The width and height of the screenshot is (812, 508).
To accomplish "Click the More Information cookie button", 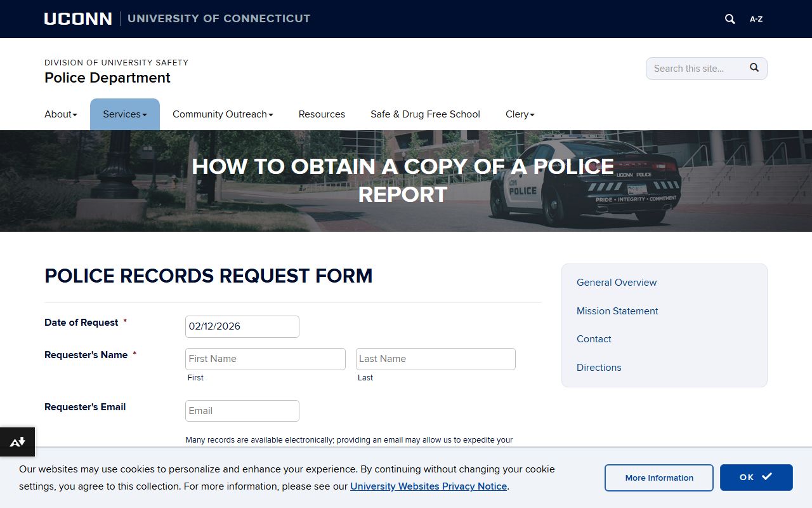I will click(x=659, y=478).
